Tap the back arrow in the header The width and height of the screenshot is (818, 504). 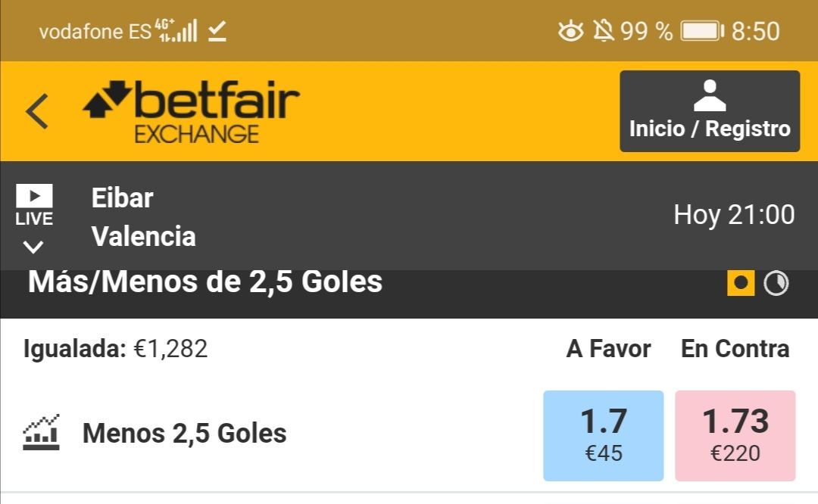point(37,111)
